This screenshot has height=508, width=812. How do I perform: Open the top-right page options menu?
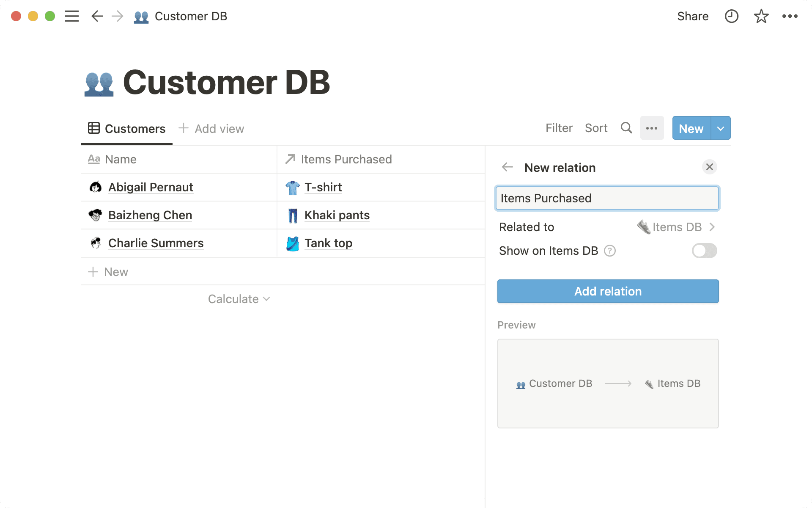(790, 16)
